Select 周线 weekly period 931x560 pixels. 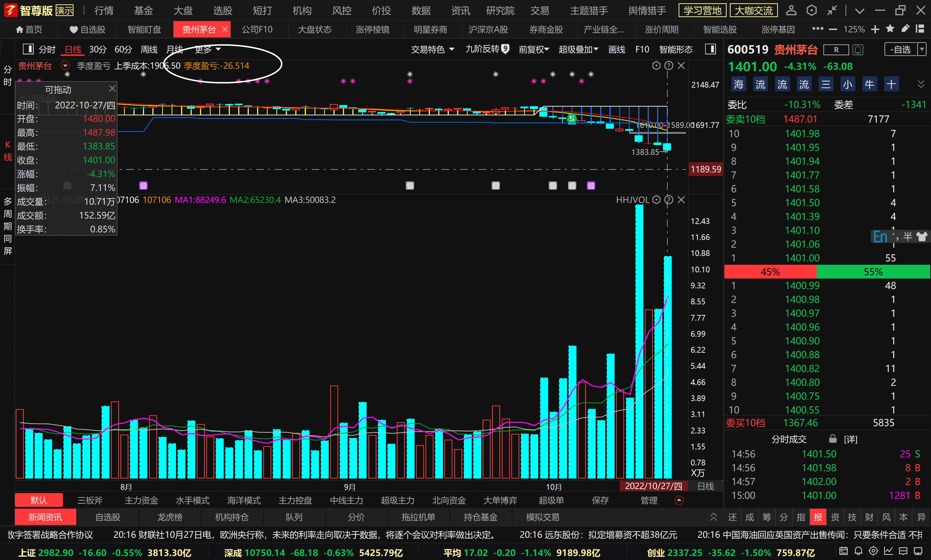149,49
